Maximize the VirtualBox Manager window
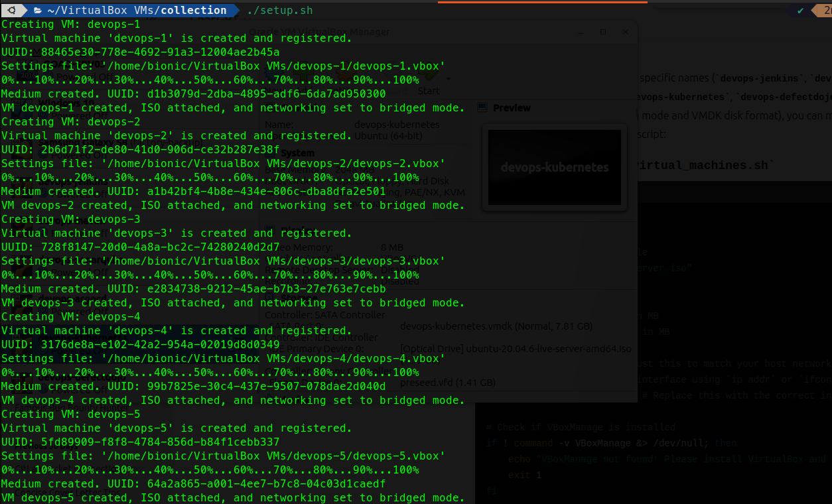 (x=603, y=32)
